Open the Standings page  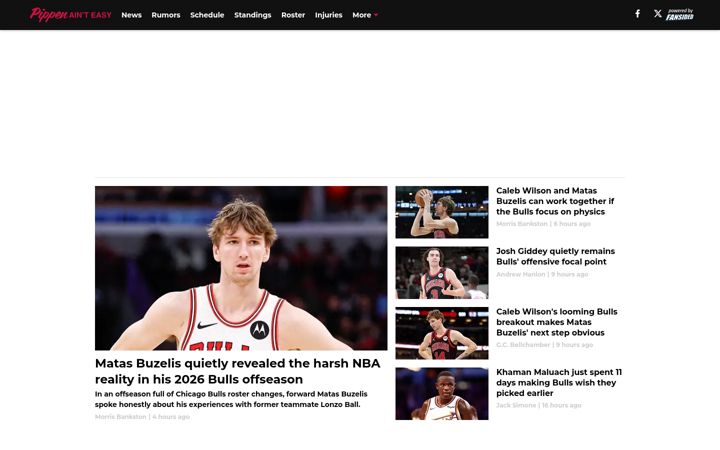pos(253,15)
